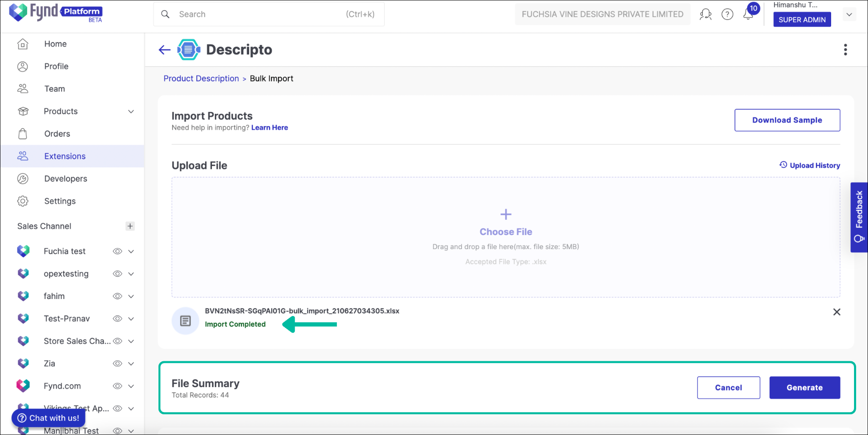
Task: Expand the Test-Pranav channel dropdown
Action: click(131, 318)
